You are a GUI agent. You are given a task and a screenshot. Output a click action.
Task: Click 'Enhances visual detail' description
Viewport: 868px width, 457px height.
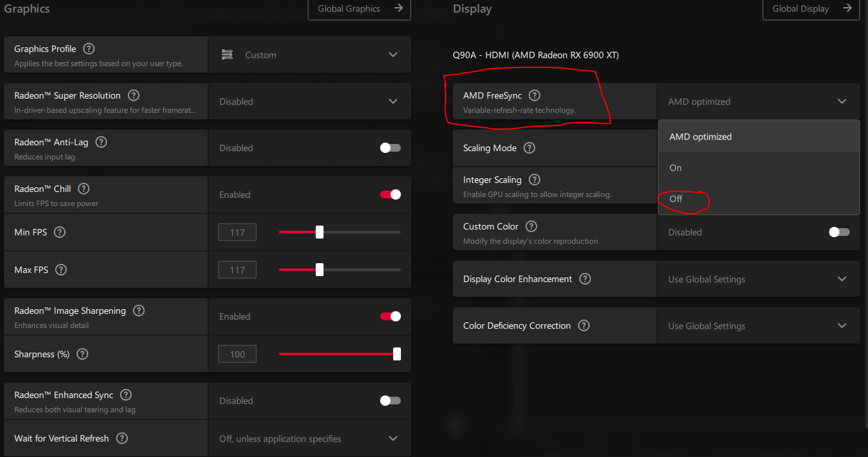pos(52,325)
